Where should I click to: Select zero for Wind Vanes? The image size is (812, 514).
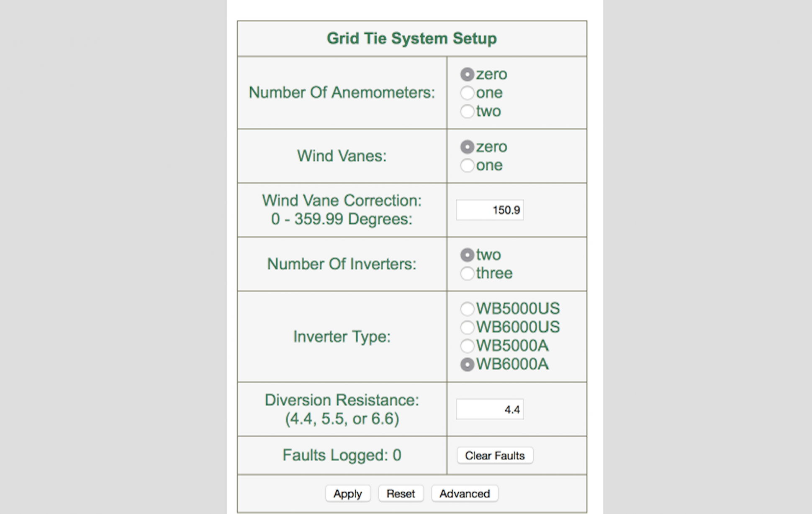467,147
